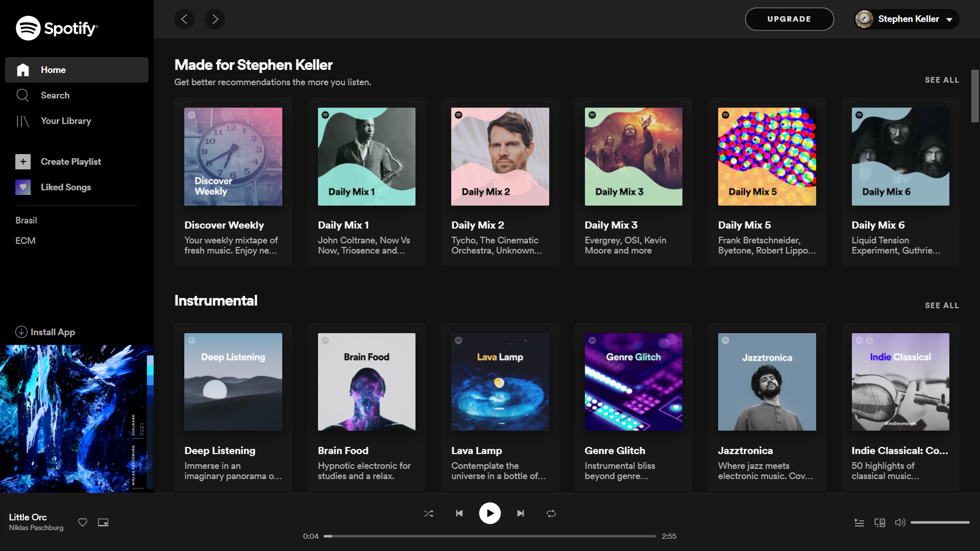Mute the volume speaker icon
The image size is (980, 551).
[x=900, y=522]
